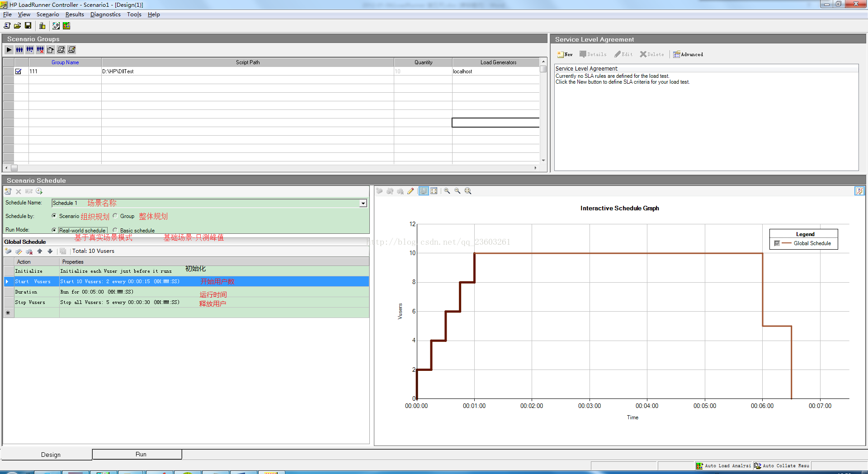Click Auto Load Analysis status item
Screen dimensions: 868x474
[x=723, y=465]
